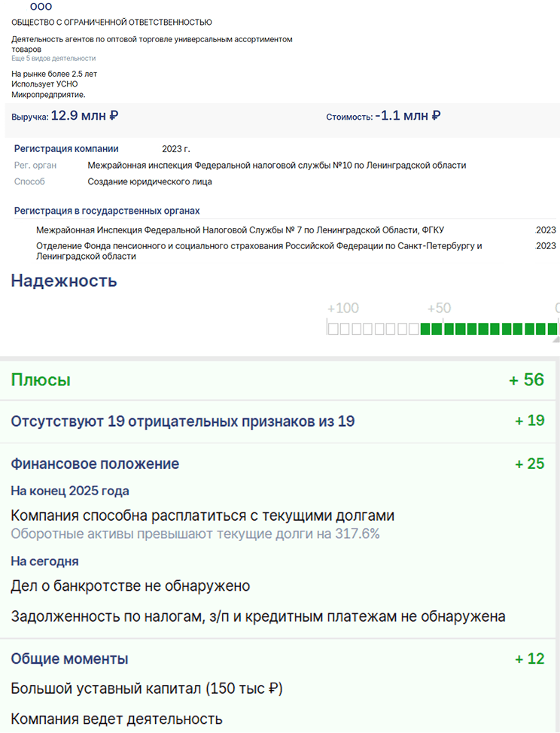Viewport: 560px width, 733px height.
Task: Click the "Использует УСНО" line
Action: (44, 84)
